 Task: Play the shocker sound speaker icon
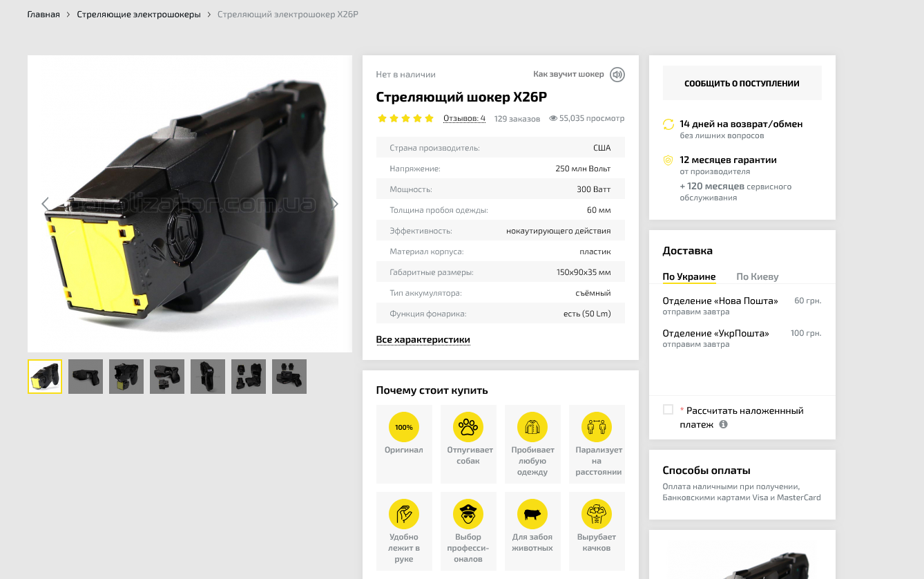[617, 75]
